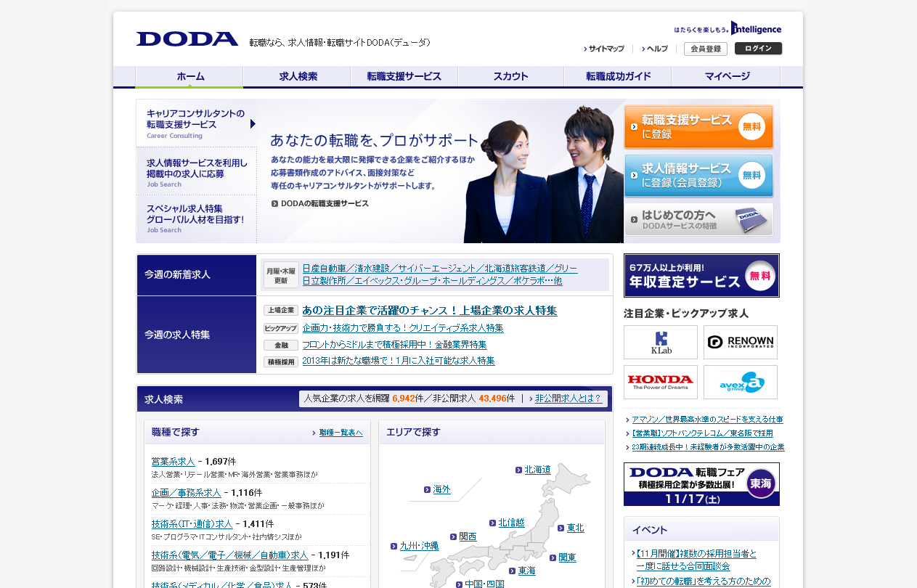Open DODAの転職支援サービス link in banner
Viewport: 917px width, 588px height.
tap(320, 203)
